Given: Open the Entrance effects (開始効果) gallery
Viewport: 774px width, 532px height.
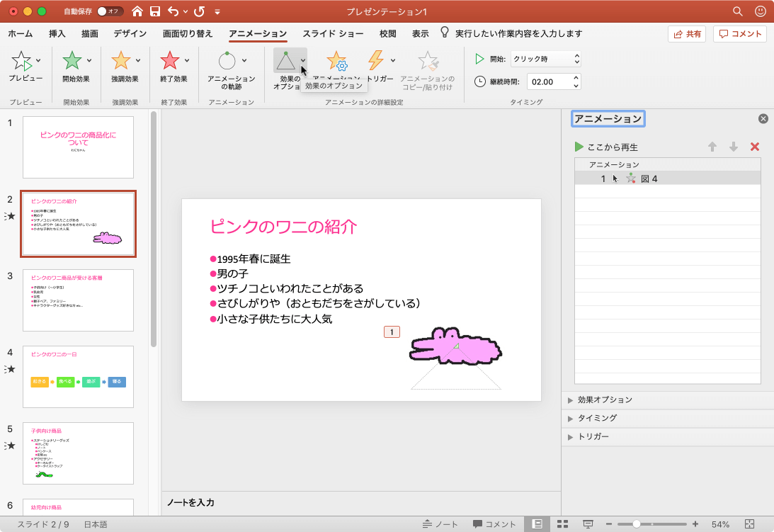Looking at the screenshot, I should pos(72,62).
